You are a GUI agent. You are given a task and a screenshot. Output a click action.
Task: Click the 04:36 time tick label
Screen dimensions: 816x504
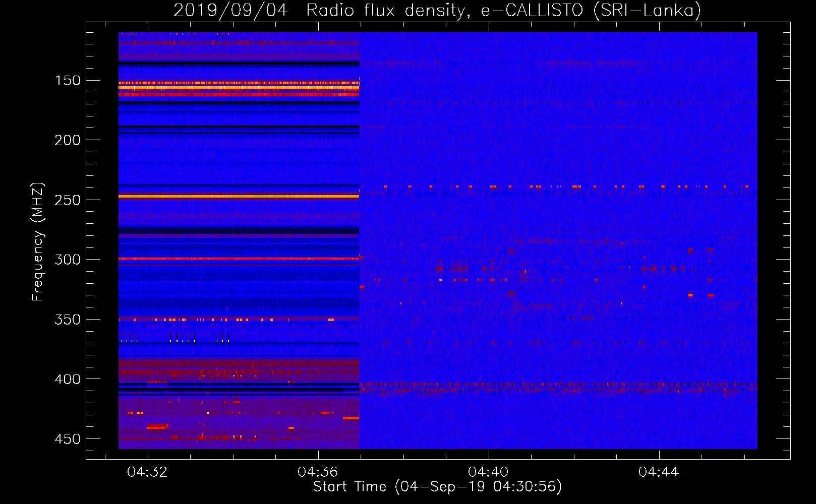[x=318, y=472]
